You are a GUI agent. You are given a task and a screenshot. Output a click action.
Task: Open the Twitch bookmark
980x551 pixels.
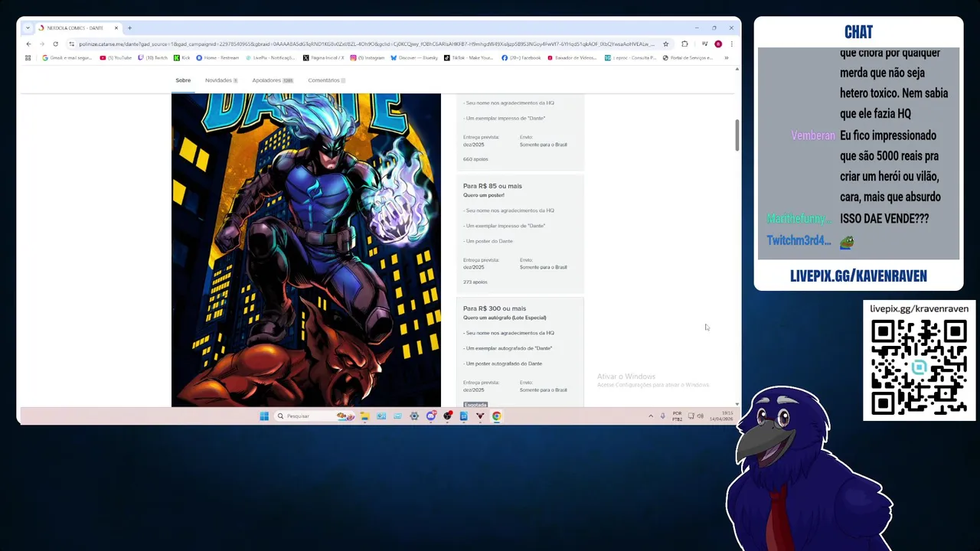153,57
